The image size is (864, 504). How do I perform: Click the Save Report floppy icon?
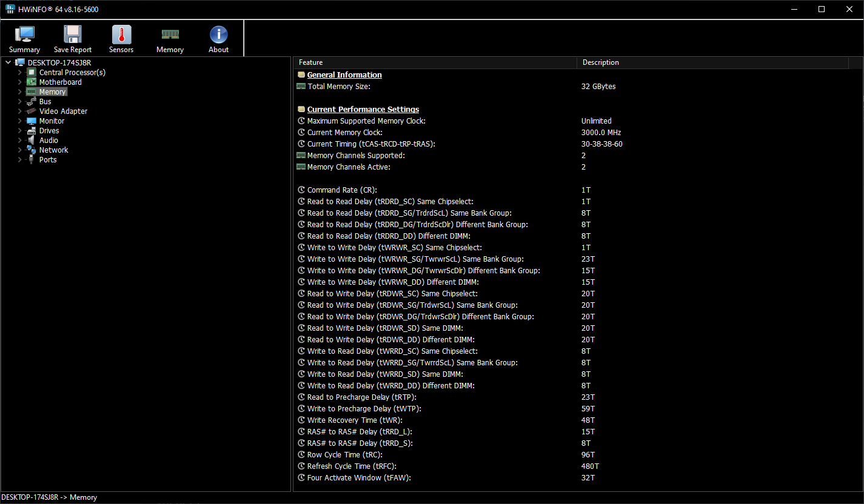pyautogui.click(x=73, y=35)
